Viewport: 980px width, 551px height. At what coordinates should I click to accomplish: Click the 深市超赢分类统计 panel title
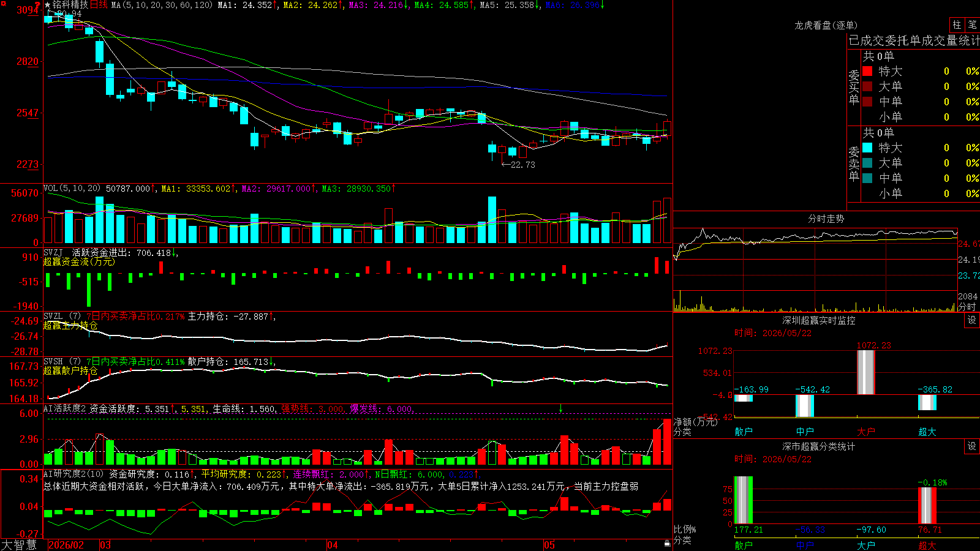818,446
